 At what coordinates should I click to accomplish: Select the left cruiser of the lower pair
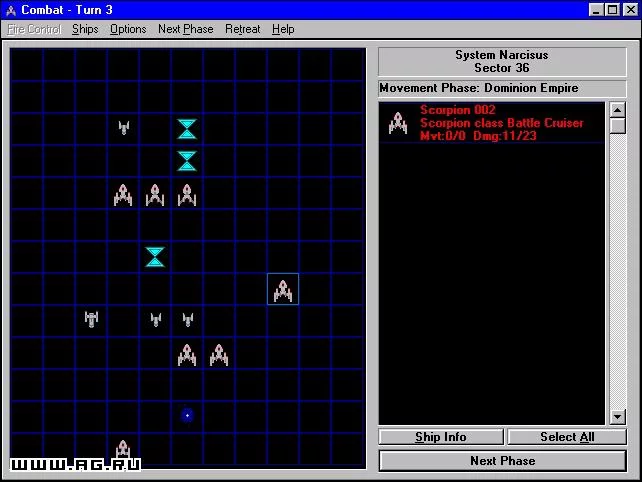(187, 355)
